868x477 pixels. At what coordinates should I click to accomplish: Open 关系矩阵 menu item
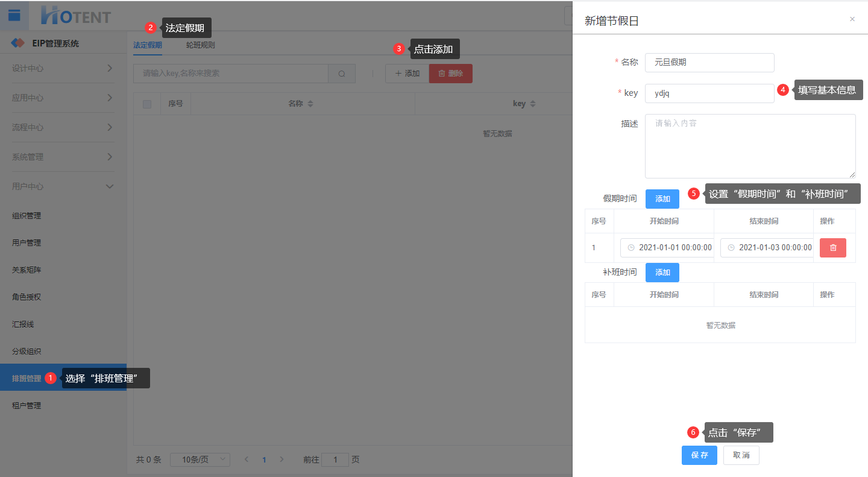[63, 270]
